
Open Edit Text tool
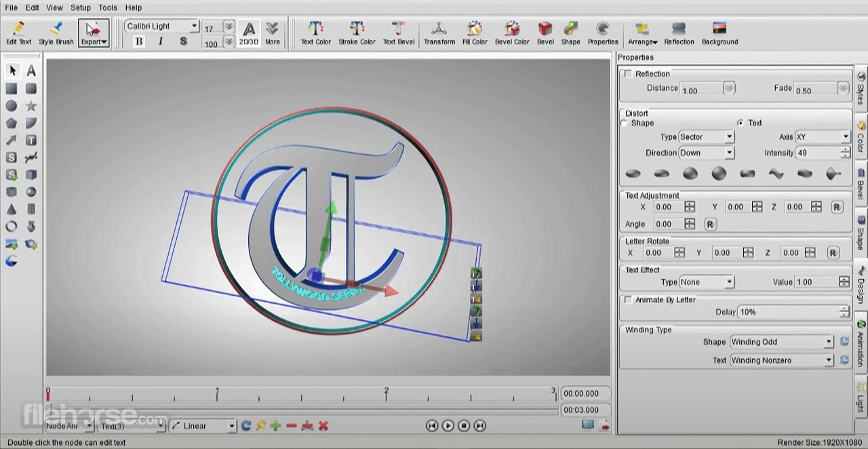[19, 33]
